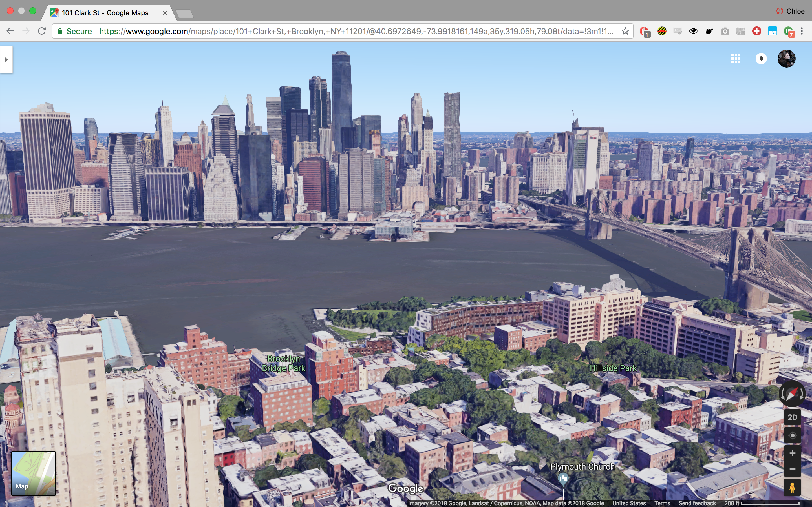Open the Chrome three-dot menu
The width and height of the screenshot is (812, 507).
pyautogui.click(x=802, y=31)
